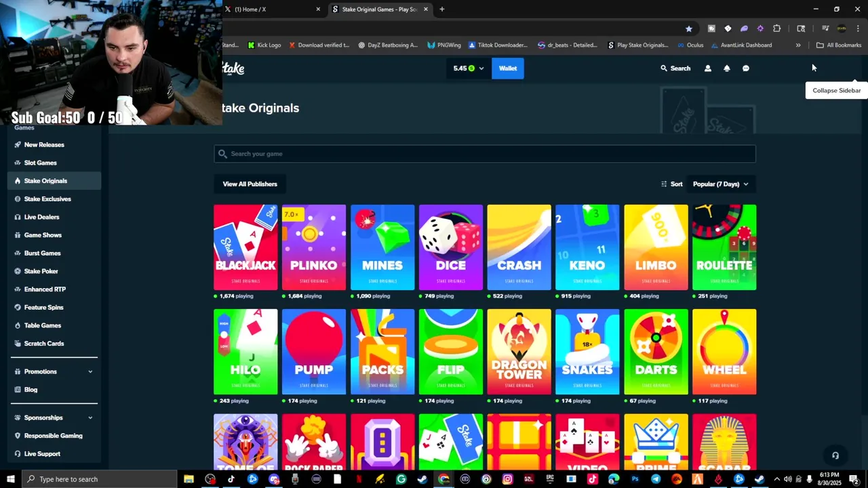868x488 pixels.
Task: Open the Kick Logo bookmark
Action: click(x=264, y=45)
